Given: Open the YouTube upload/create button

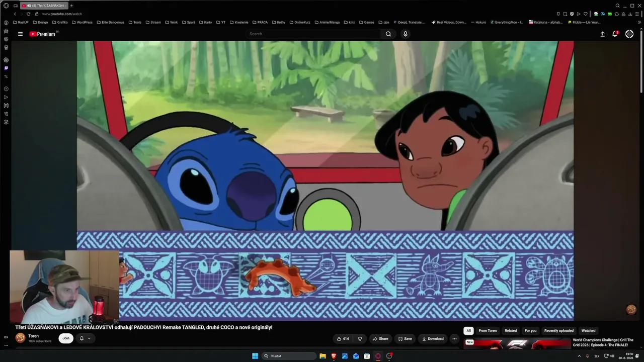Looking at the screenshot, I should pyautogui.click(x=603, y=34).
